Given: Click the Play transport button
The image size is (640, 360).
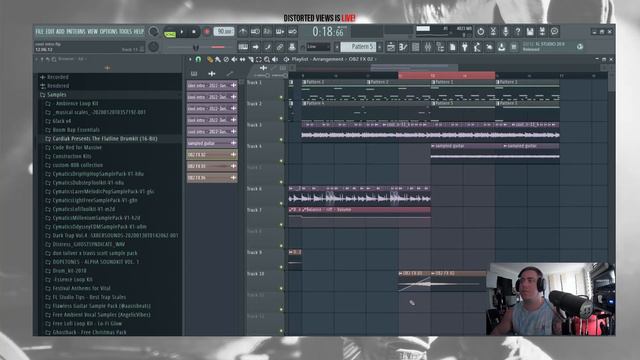Looking at the screenshot, I should (x=182, y=32).
